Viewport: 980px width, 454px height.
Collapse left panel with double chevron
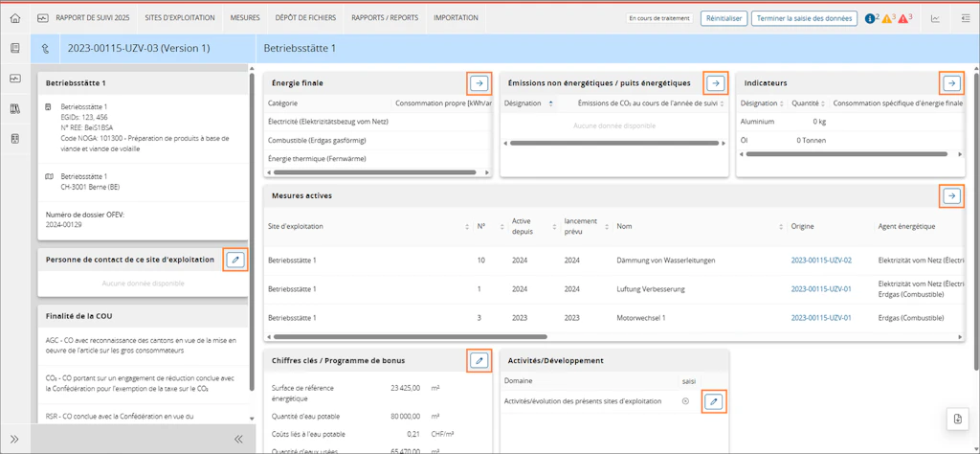tap(238, 439)
